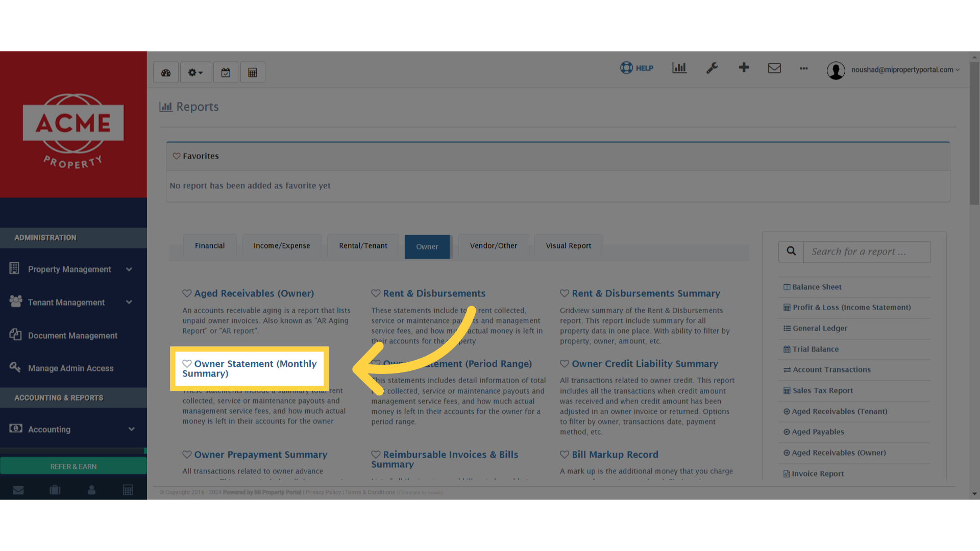Open the Visual Report tab

[568, 245]
